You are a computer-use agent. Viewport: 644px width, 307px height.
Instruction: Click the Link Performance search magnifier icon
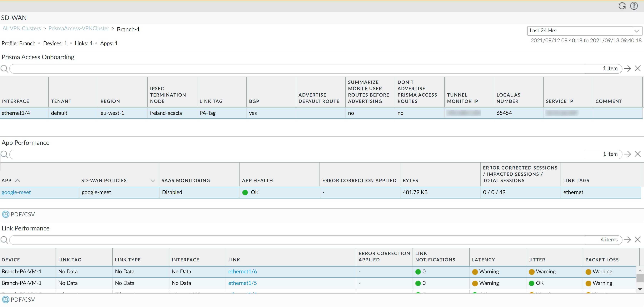point(4,240)
